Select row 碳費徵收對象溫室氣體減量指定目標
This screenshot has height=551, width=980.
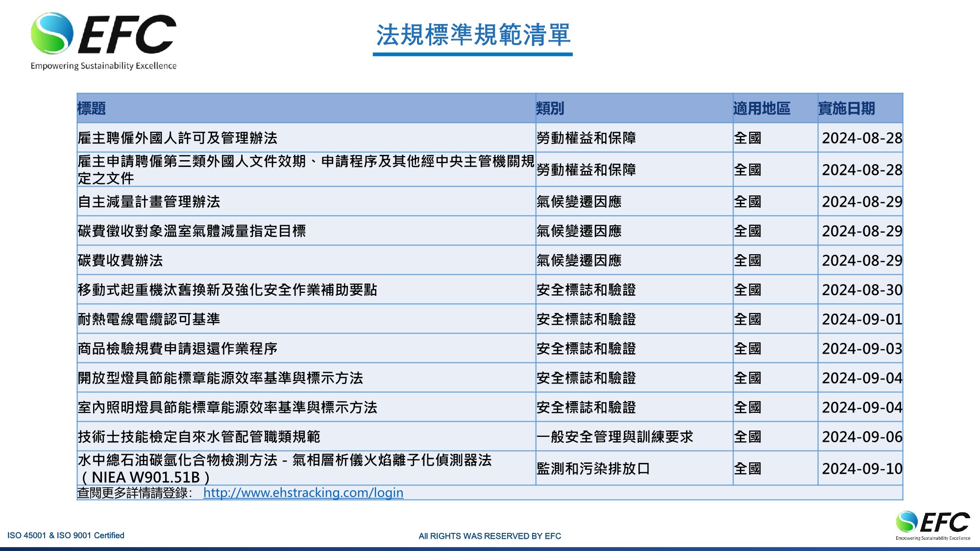pos(490,231)
